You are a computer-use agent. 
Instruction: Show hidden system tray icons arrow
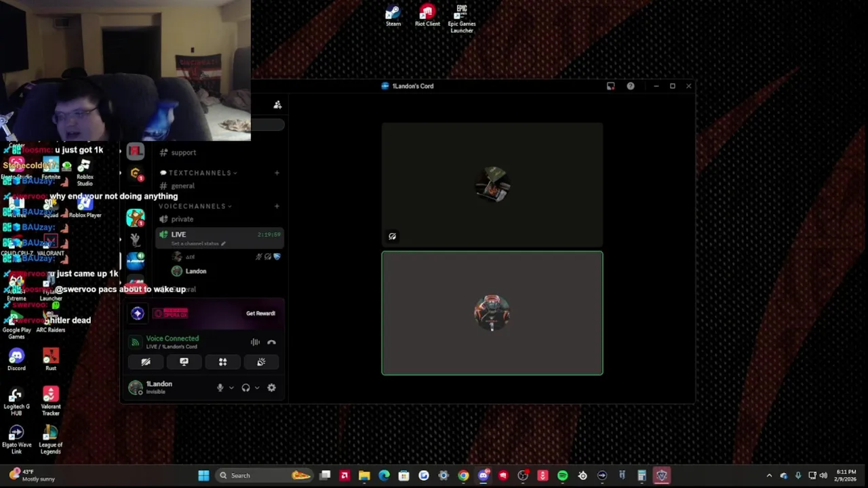769,476
